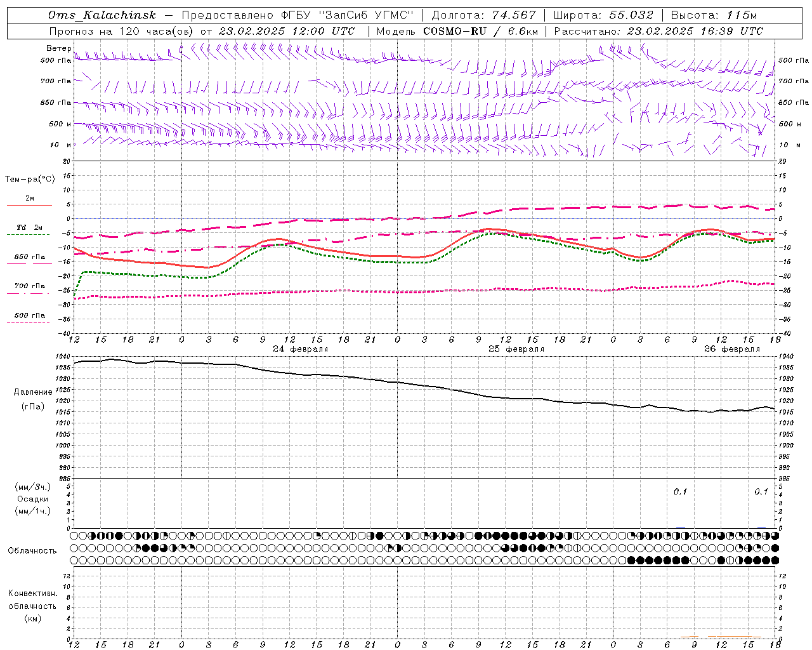The image size is (812, 650).
Task: Click the Высота: 115м value
Action: 714,15
